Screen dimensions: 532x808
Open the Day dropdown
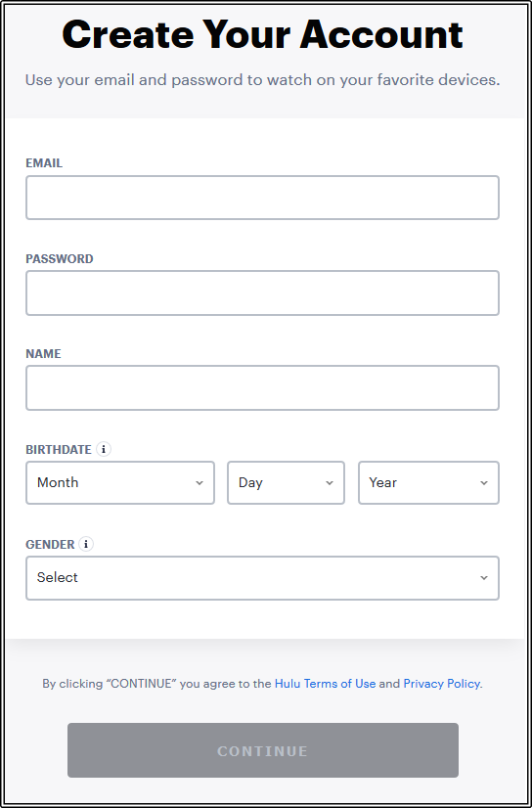(286, 483)
